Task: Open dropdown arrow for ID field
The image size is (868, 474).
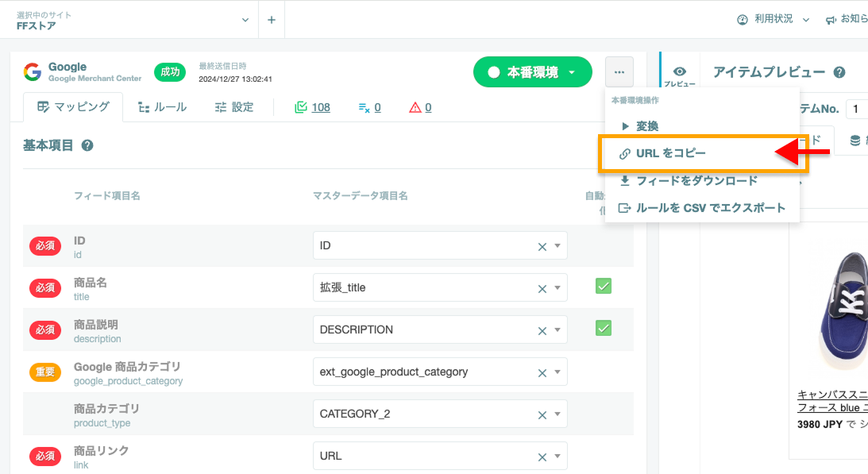Action: [557, 245]
